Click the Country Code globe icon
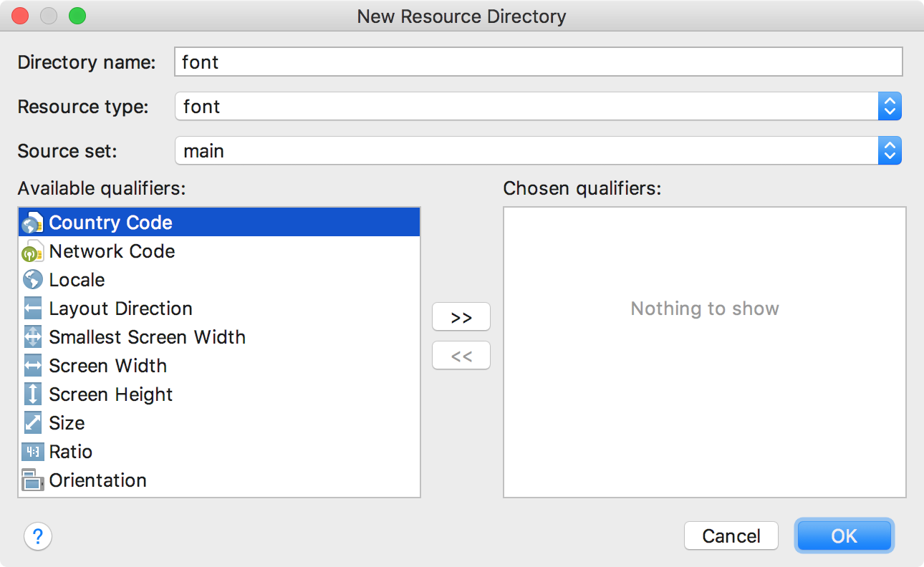This screenshot has height=567, width=924. coord(32,222)
